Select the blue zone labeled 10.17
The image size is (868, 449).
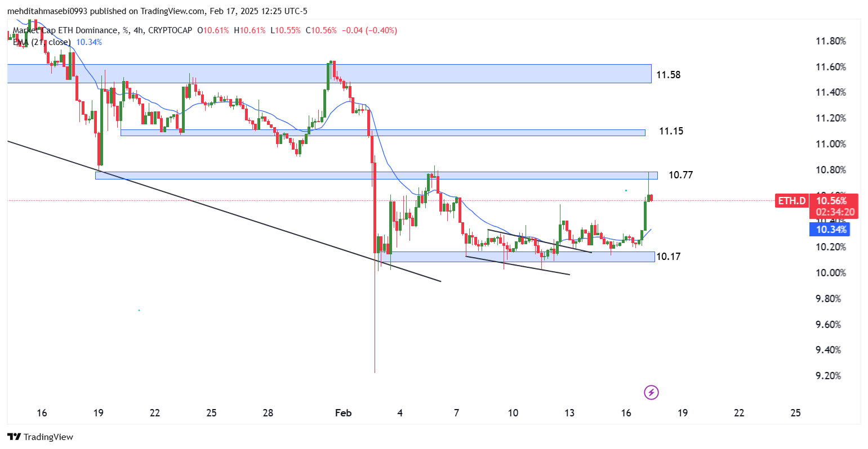click(518, 257)
